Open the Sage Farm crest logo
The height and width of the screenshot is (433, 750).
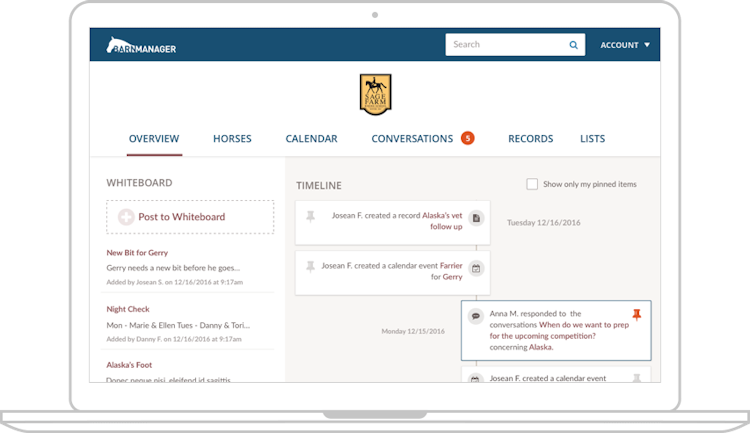point(375,94)
